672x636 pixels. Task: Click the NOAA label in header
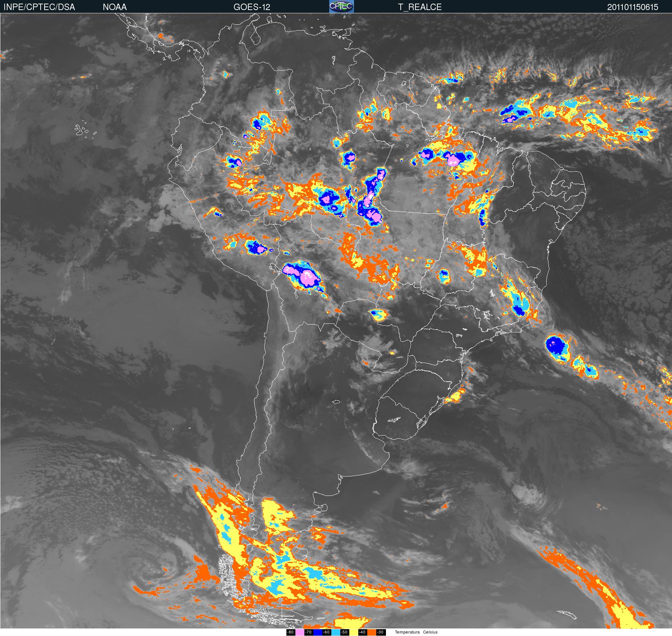(x=115, y=7)
